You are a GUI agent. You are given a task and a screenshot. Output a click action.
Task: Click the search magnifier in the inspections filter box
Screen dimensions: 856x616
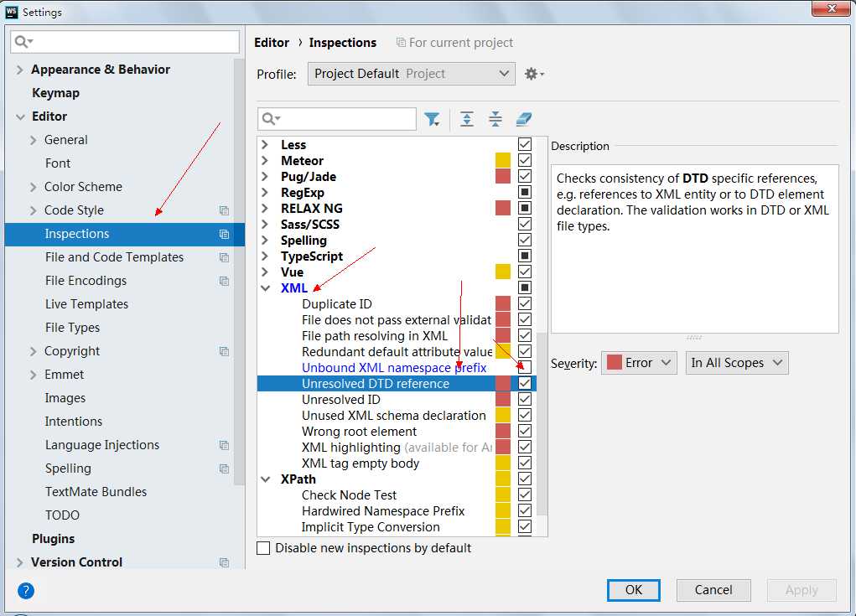[x=270, y=118]
